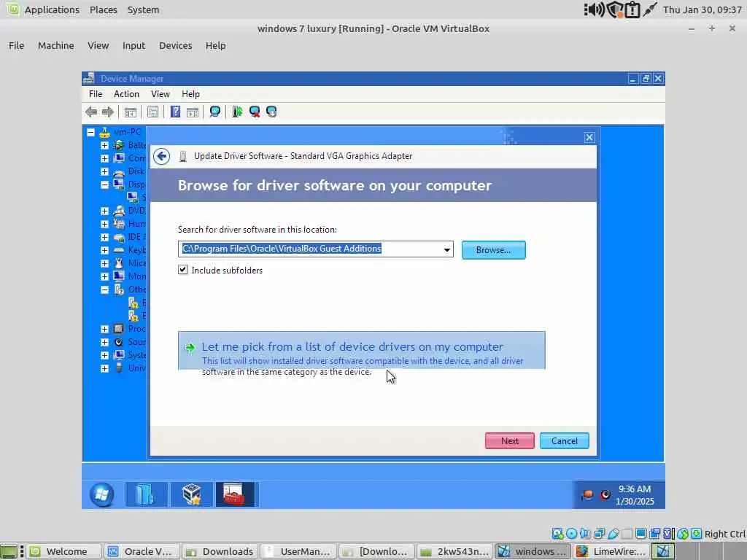Click the VirtualBox hard disk activity status icon
Viewport: 747px width, 560px height.
[x=557, y=534]
